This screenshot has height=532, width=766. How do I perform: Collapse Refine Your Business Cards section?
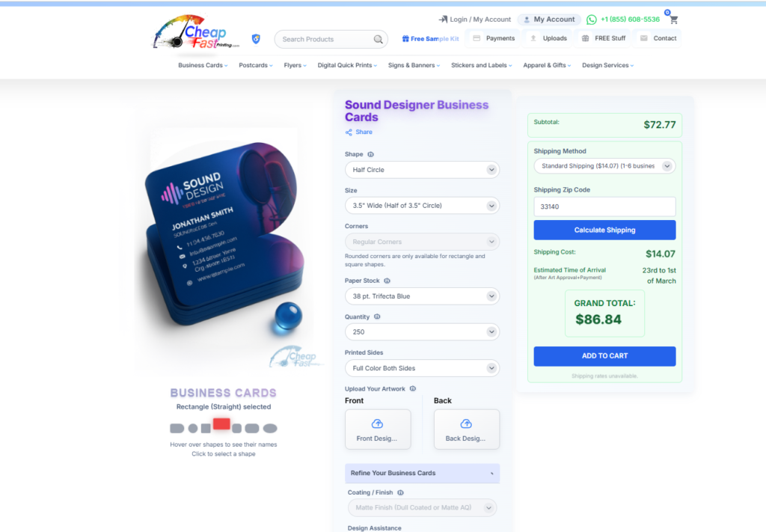click(x=422, y=473)
